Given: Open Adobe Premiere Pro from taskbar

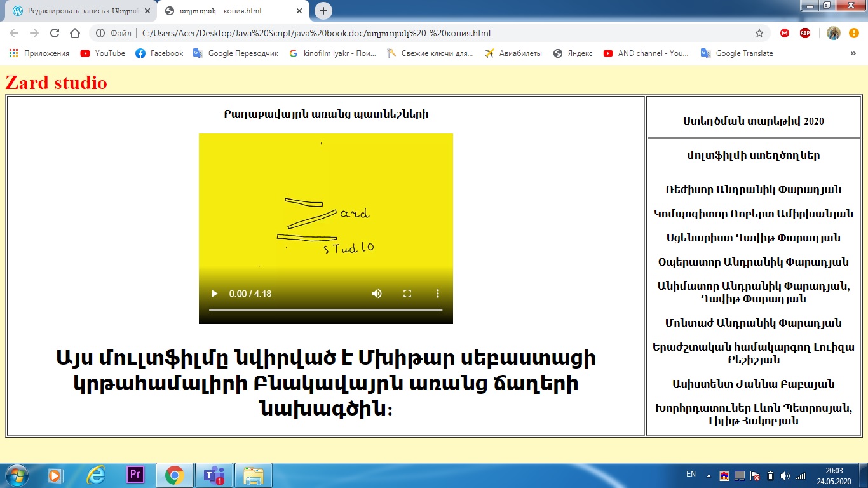Looking at the screenshot, I should (135, 475).
